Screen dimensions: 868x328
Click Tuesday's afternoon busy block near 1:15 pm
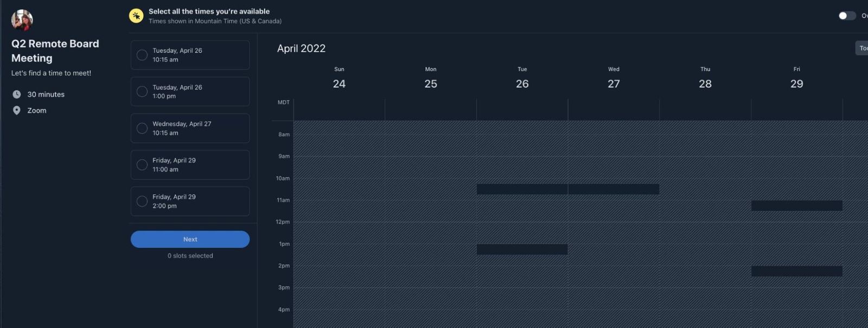coord(521,249)
